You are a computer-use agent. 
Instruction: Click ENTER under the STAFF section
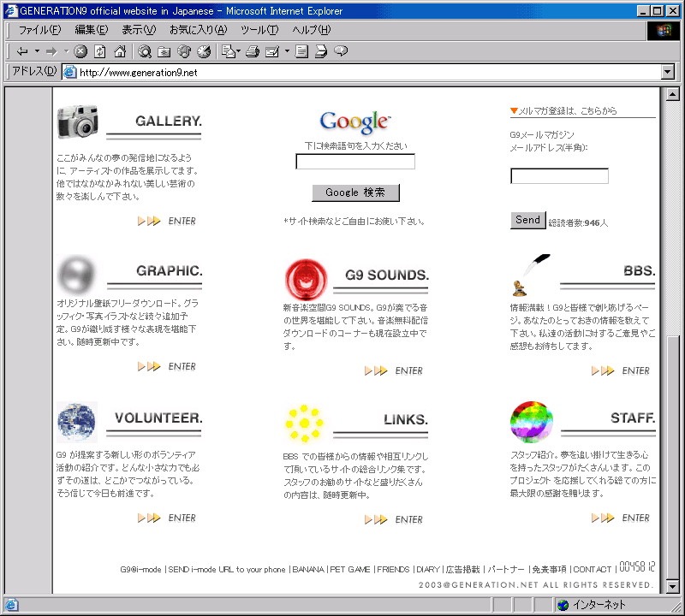pyautogui.click(x=620, y=518)
